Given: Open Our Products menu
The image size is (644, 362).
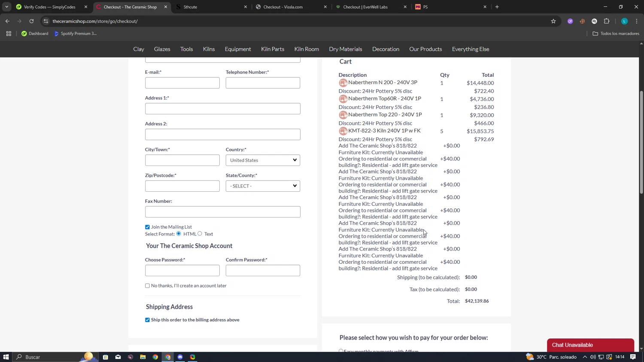Looking at the screenshot, I should coord(425,49).
